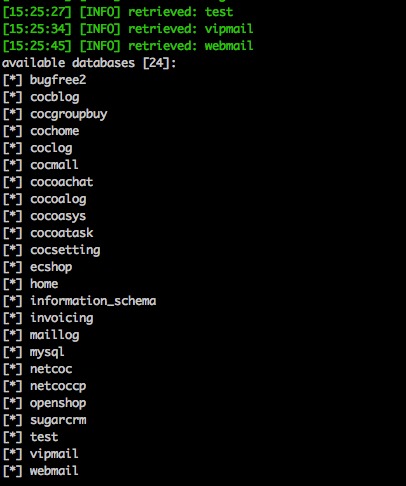
Task: Click the netcoccp database name
Action: 58,386
